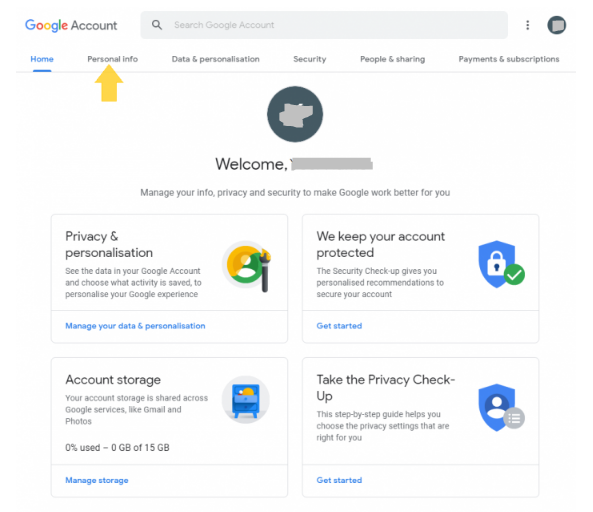Click the Privacy Check-Up shield icon
This screenshot has width=593, height=512.
tap(501, 408)
